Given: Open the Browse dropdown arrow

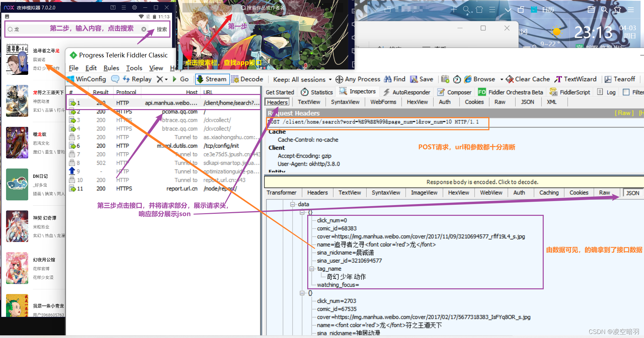Looking at the screenshot, I should [502, 80].
